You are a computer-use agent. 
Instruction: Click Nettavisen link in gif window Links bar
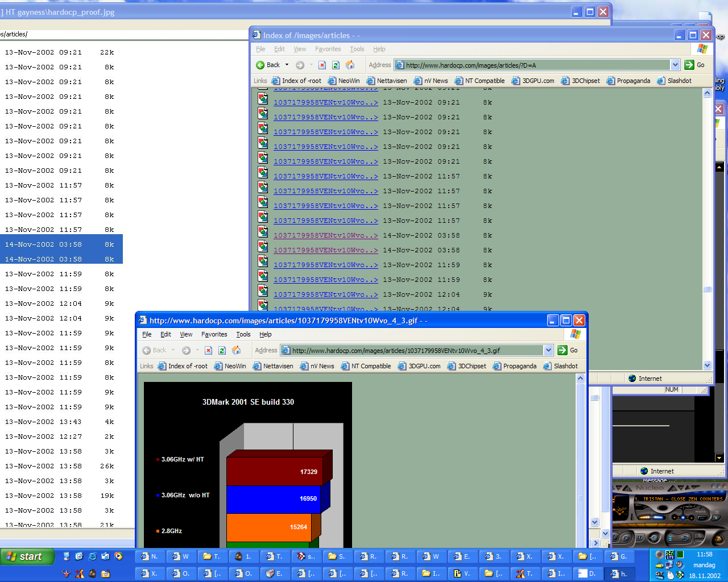coord(273,366)
